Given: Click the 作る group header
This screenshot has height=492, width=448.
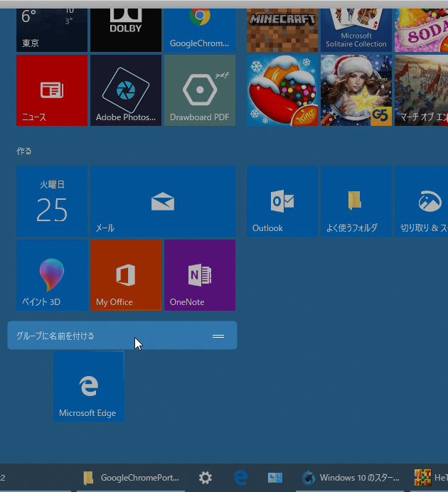Looking at the screenshot, I should point(24,151).
